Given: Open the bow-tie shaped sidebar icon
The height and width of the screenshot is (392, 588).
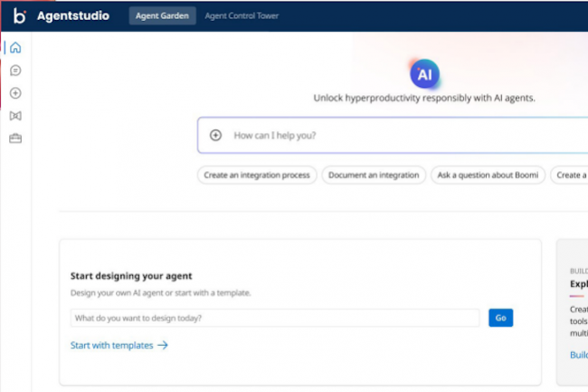Looking at the screenshot, I should coord(15,116).
